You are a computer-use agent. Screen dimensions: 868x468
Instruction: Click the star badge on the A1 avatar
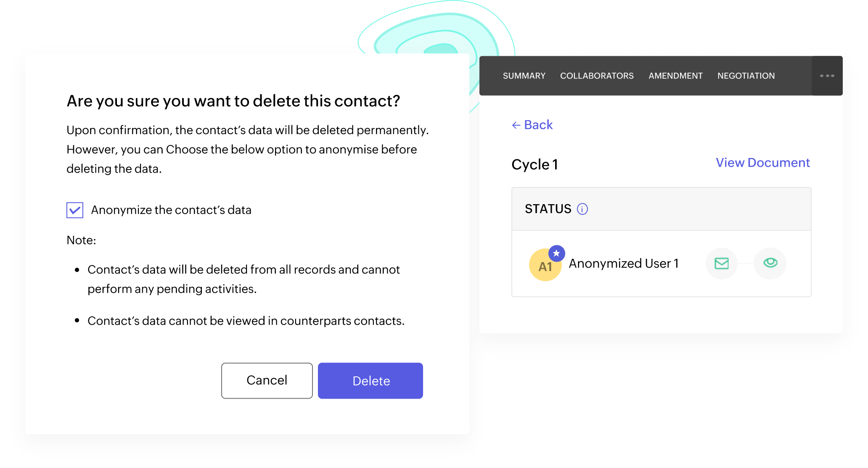(557, 253)
